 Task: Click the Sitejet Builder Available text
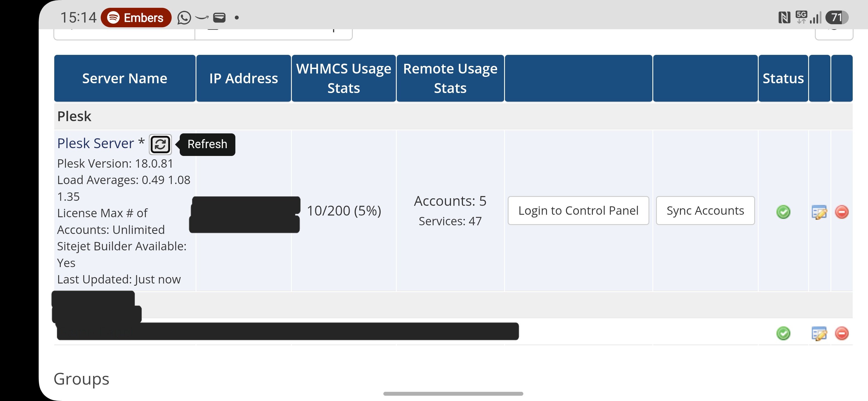pos(122,254)
